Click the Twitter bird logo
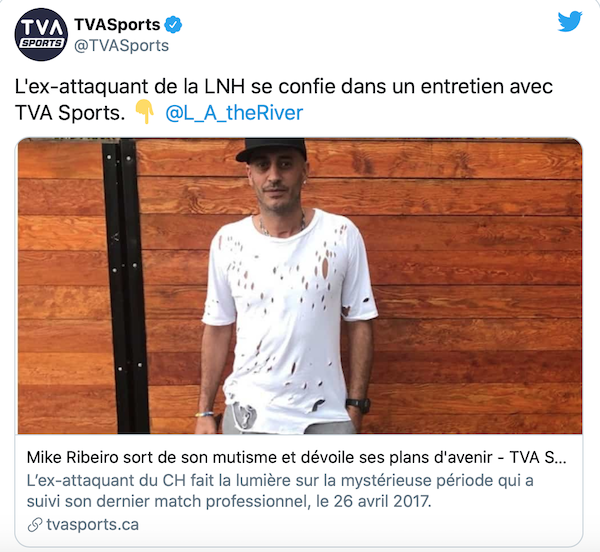600x552 pixels. click(570, 21)
